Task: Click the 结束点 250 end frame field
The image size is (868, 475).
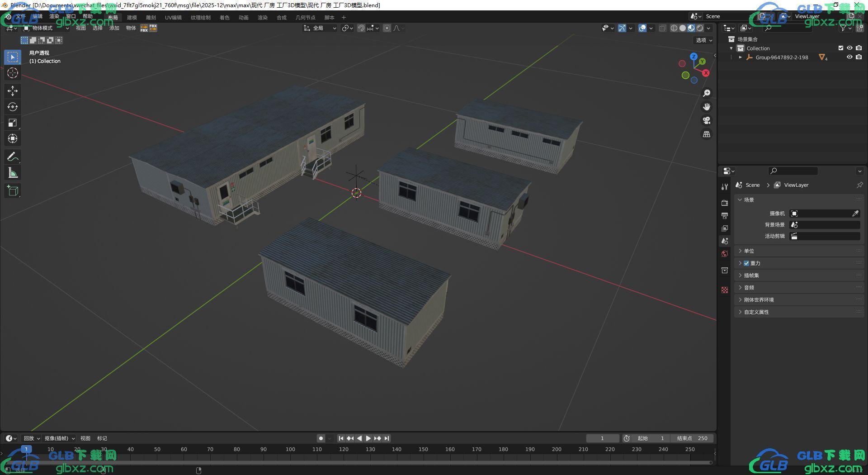Action: tap(692, 438)
